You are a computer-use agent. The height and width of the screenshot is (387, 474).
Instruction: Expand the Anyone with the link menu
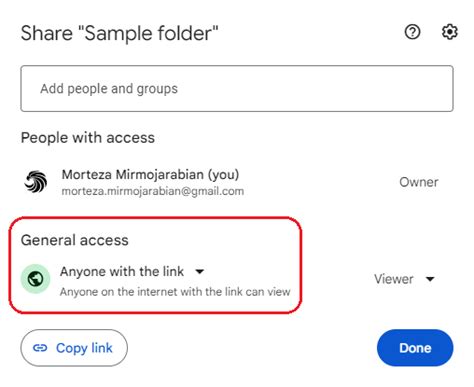pos(132,271)
